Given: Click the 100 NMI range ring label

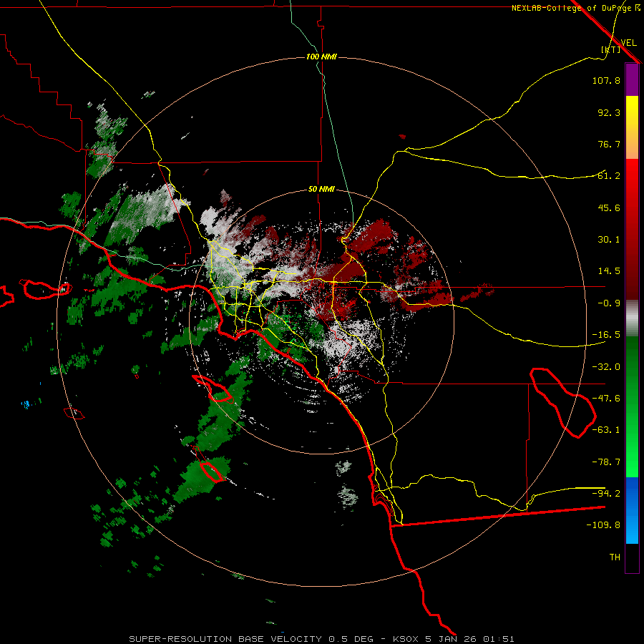Looking at the screenshot, I should click(321, 57).
